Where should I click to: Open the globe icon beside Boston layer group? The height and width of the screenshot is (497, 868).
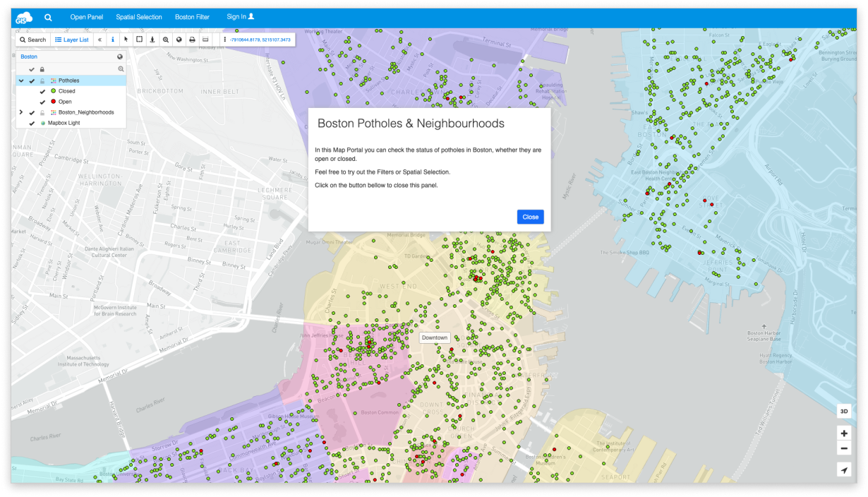coord(120,56)
